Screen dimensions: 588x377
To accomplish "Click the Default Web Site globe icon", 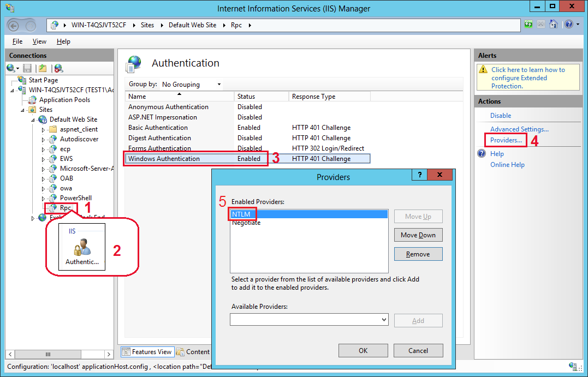I will (43, 119).
